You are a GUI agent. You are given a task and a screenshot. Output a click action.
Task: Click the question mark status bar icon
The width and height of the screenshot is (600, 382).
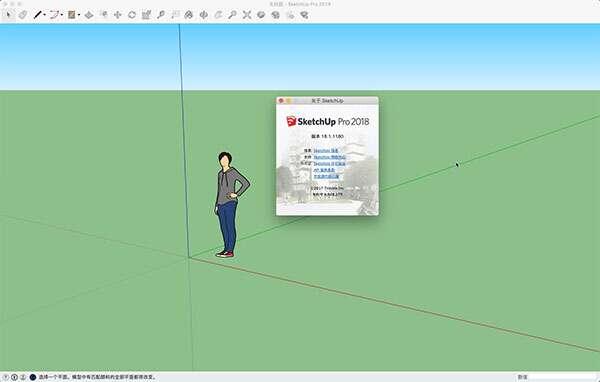(x=6, y=377)
